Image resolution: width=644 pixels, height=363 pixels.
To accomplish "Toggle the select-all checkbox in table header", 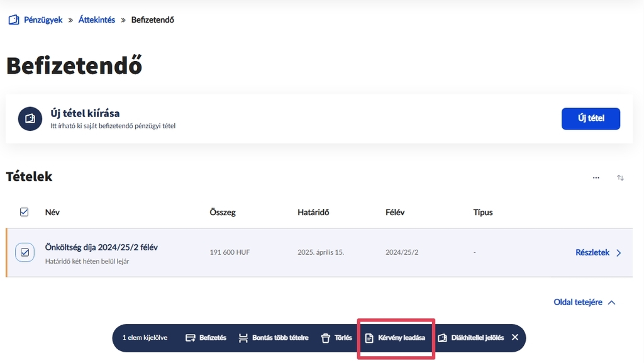I will [x=25, y=212].
